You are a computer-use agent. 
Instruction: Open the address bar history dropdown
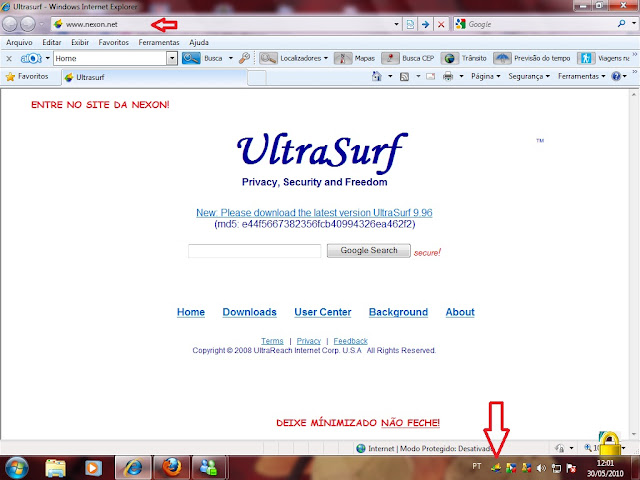[396, 24]
